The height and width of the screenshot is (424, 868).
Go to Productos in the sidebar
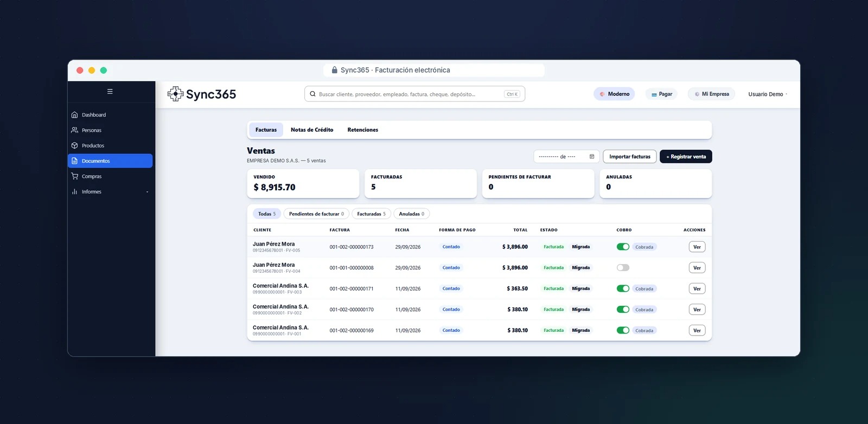110,145
